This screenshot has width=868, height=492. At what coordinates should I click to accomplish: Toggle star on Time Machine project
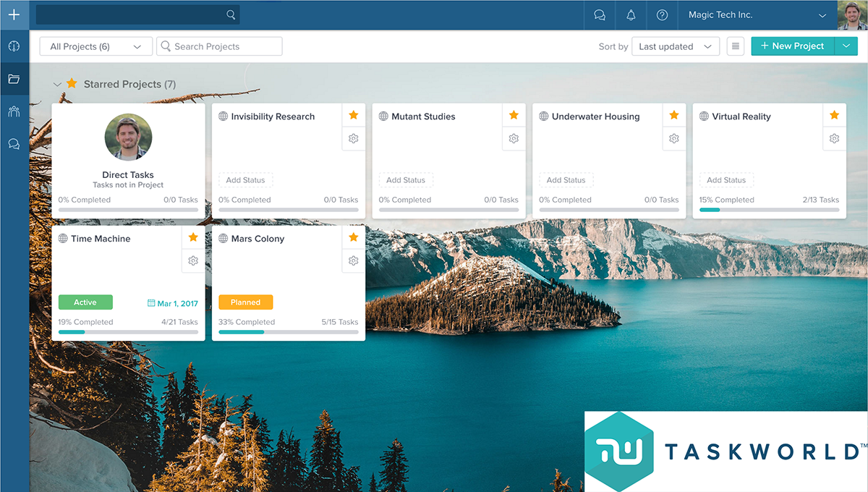tap(193, 237)
